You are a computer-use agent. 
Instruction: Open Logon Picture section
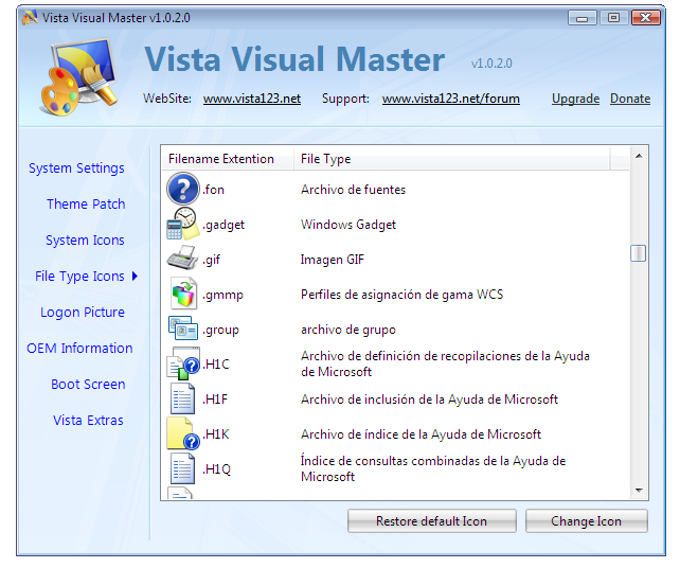pyautogui.click(x=82, y=312)
